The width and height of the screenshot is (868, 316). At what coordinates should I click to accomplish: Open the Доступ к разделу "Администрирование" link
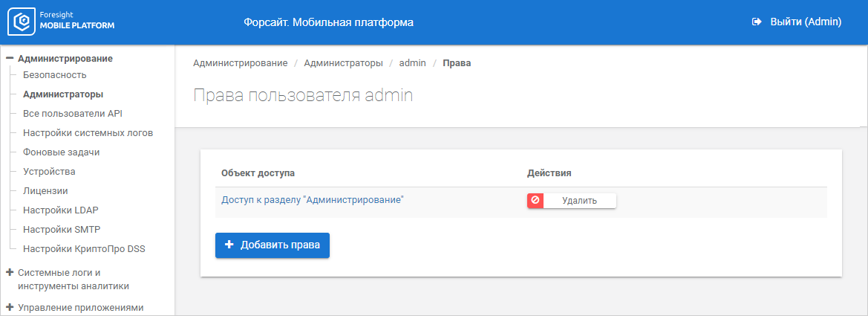pos(312,199)
